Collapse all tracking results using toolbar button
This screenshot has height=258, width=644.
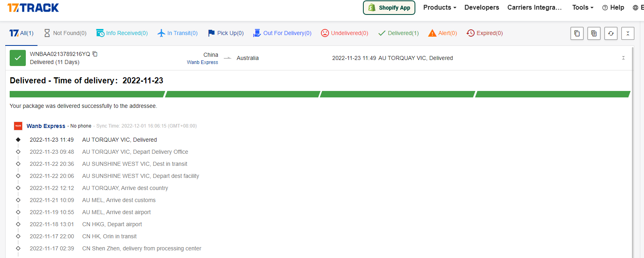(x=627, y=33)
